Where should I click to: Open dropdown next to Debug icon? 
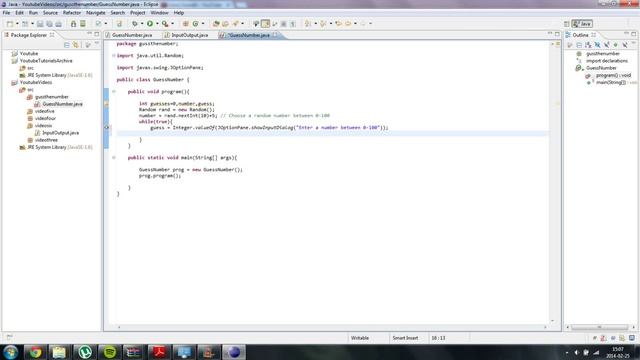[x=142, y=24]
